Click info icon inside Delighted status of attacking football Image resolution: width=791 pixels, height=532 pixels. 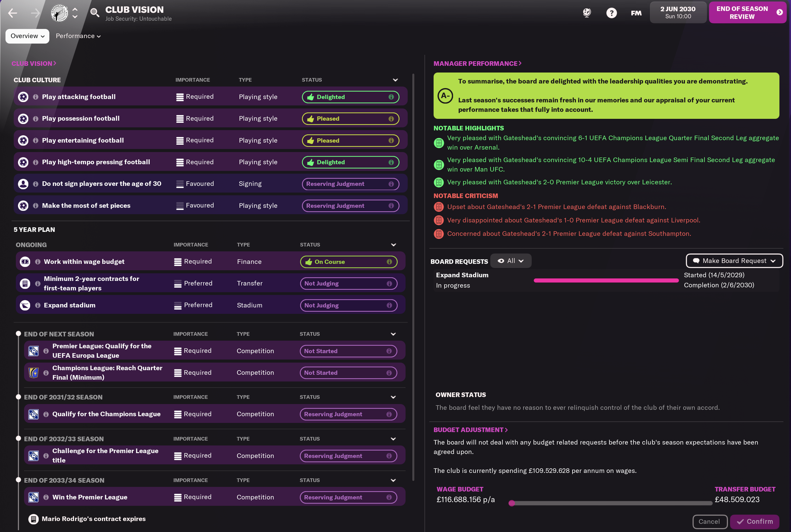tap(391, 97)
